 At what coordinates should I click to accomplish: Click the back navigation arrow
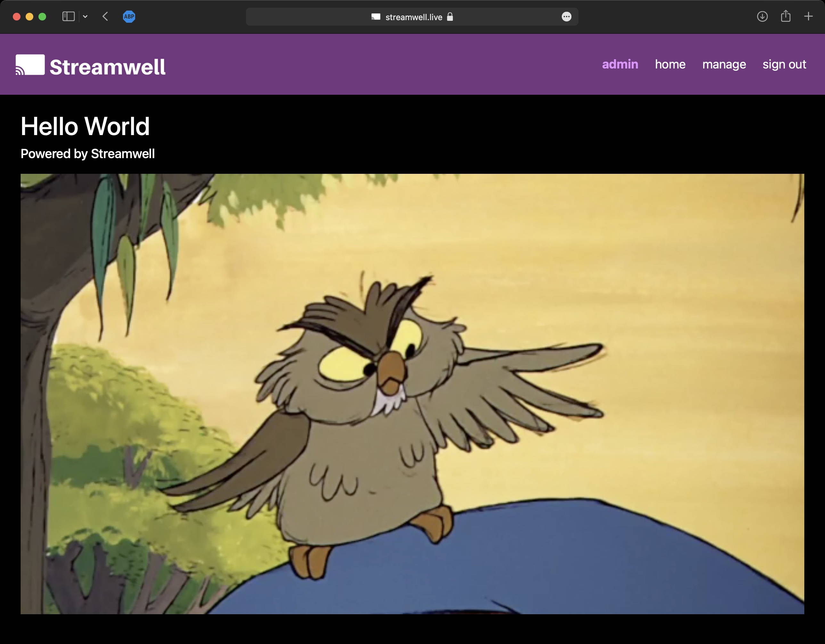105,16
